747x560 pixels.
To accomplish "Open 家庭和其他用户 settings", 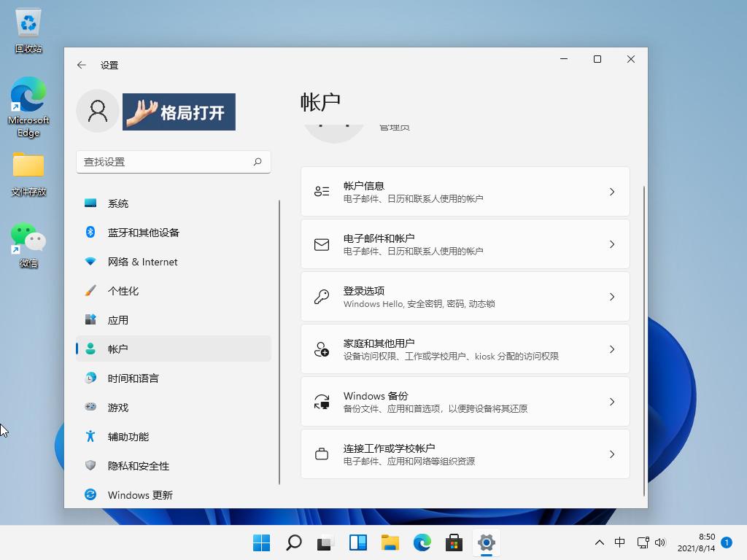I will coord(465,349).
